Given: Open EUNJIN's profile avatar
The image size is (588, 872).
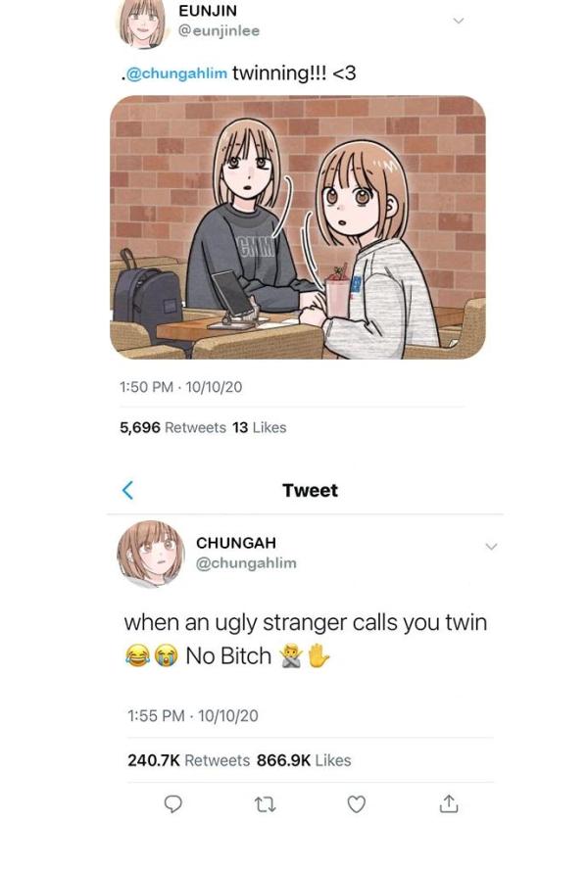Looking at the screenshot, I should click(x=143, y=23).
